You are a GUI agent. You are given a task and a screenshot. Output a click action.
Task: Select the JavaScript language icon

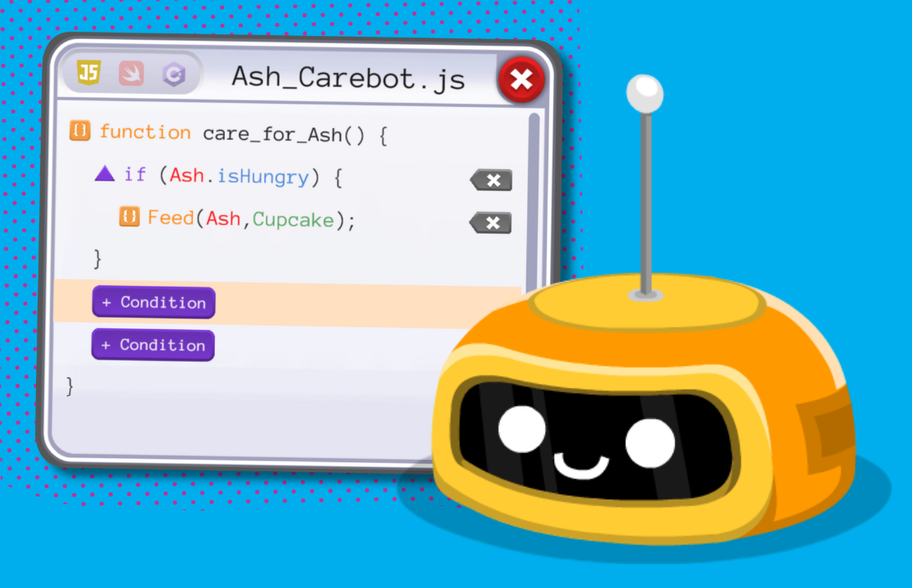pos(89,72)
